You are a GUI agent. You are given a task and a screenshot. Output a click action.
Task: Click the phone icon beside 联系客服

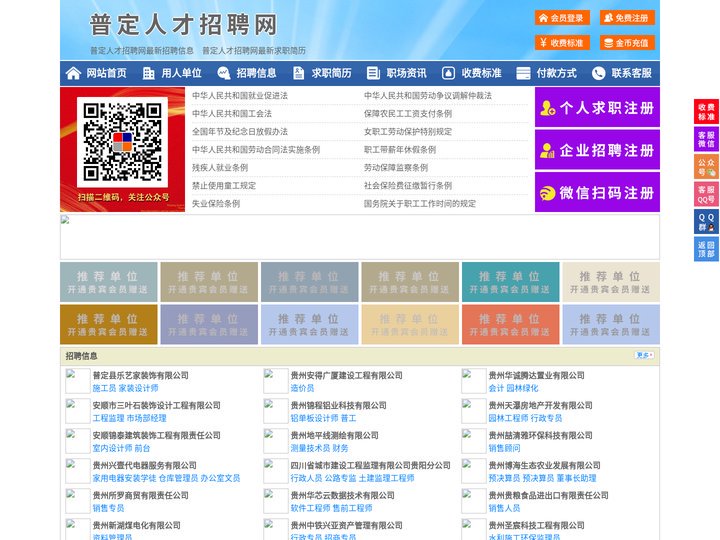pos(598,73)
